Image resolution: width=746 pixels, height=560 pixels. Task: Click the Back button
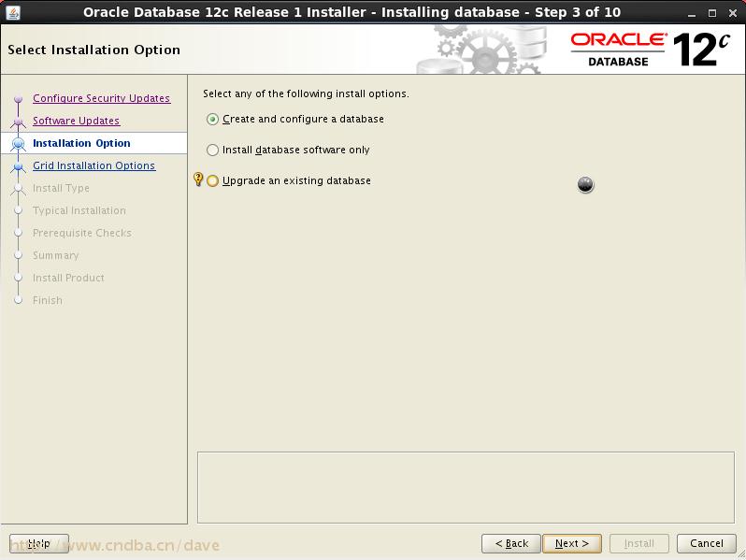(511, 543)
